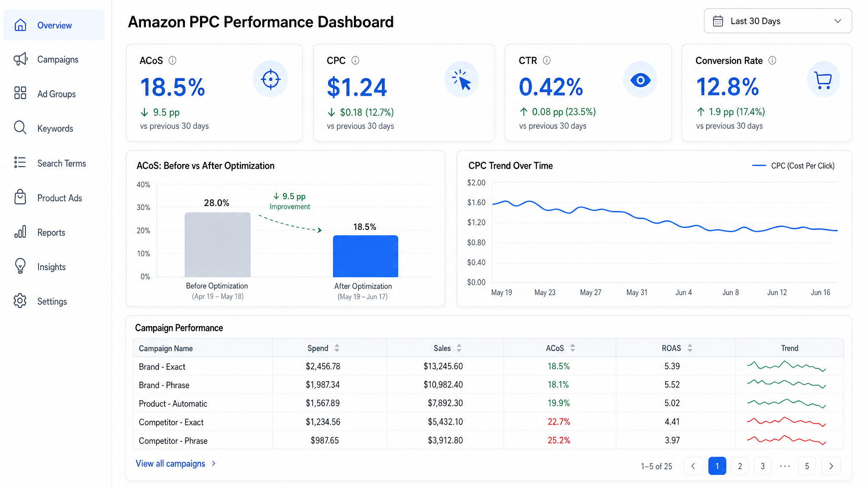
Task: Click CPC (Cost Per Click) legend entry
Action: (x=793, y=166)
